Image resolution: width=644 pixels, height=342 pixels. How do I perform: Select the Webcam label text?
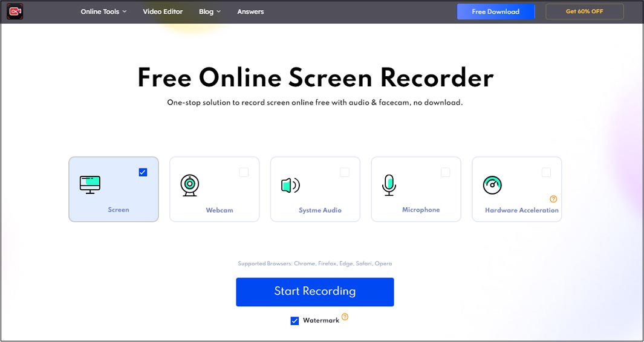(220, 210)
